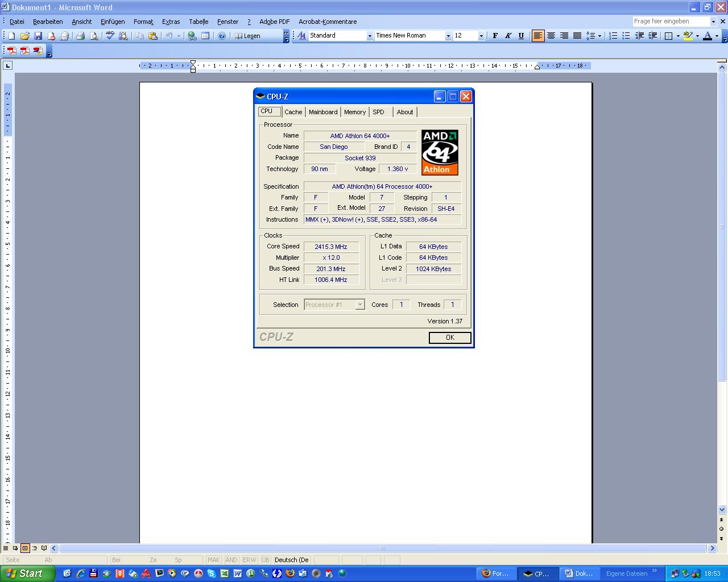The height and width of the screenshot is (582, 728).
Task: Click the Dok... Word taskbar button
Action: click(x=580, y=573)
